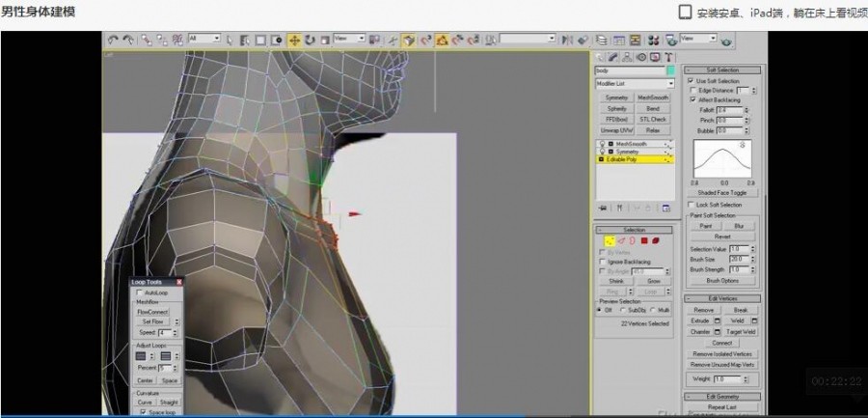This screenshot has width=868, height=418.
Task: Toggle the Angle Snap icon
Action: [441, 40]
